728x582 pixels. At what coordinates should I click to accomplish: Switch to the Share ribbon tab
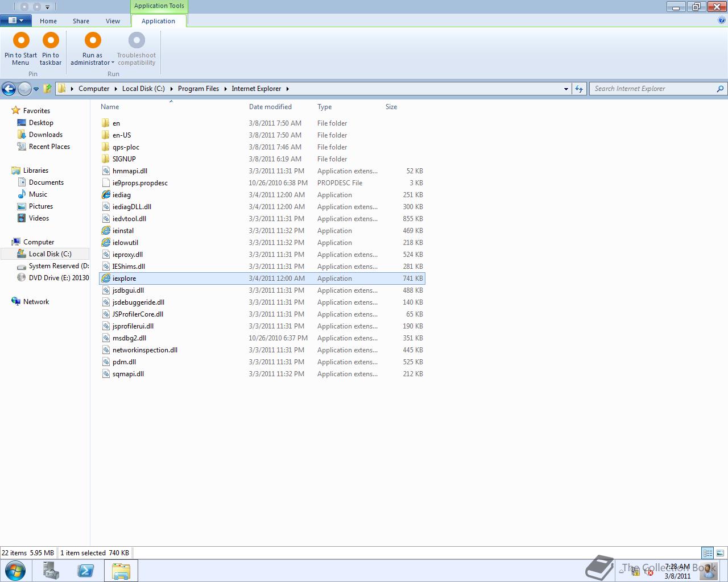click(x=81, y=21)
